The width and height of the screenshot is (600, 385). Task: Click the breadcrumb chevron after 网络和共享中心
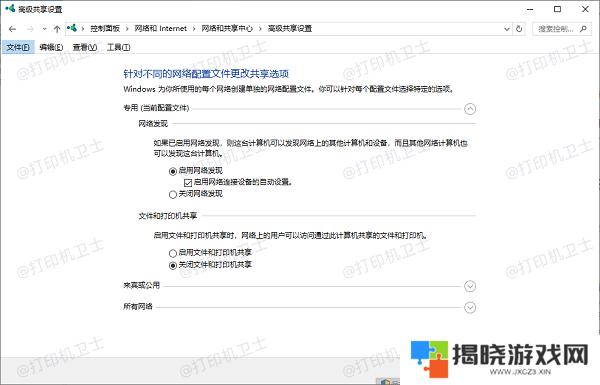(x=260, y=29)
